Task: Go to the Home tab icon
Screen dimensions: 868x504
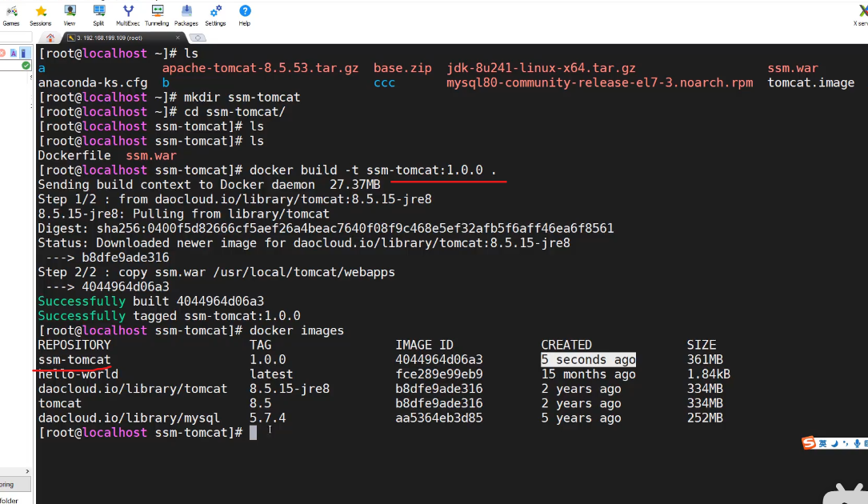Action: [x=51, y=38]
